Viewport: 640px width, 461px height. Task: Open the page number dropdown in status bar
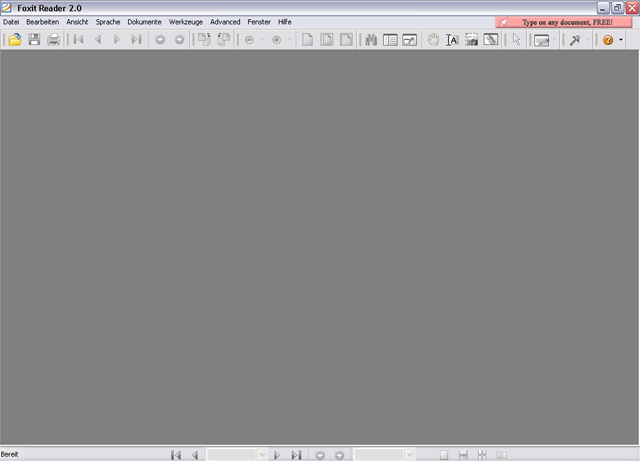click(262, 454)
